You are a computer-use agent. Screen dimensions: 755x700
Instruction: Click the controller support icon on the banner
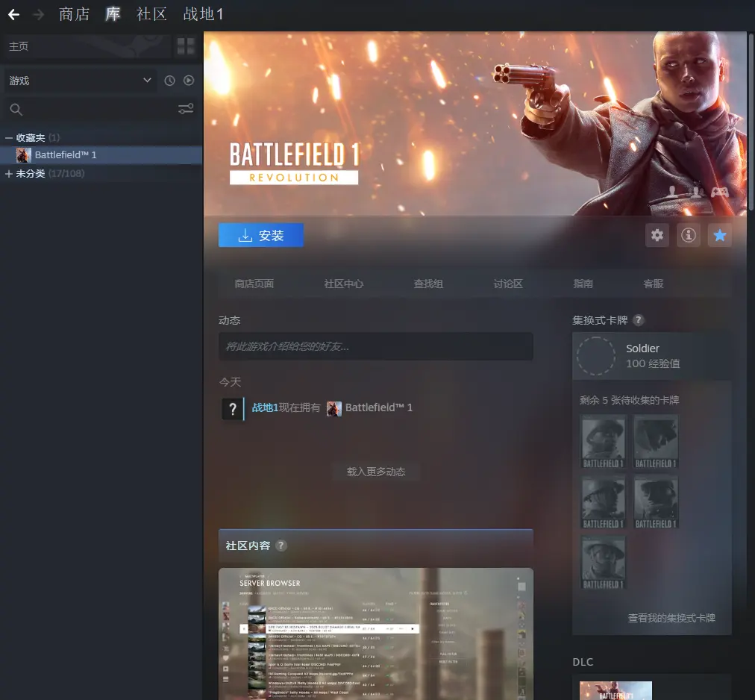click(720, 192)
